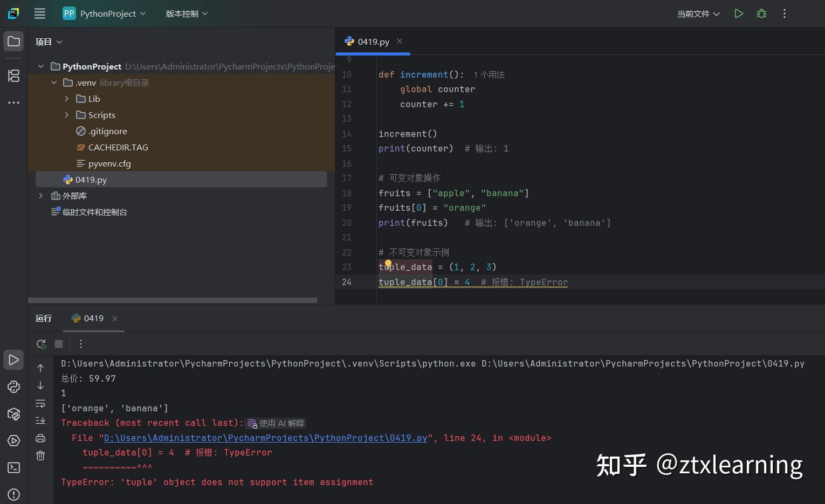Image resolution: width=825 pixels, height=504 pixels.
Task: Rerun the 0419 script in the Run panel
Action: click(41, 344)
